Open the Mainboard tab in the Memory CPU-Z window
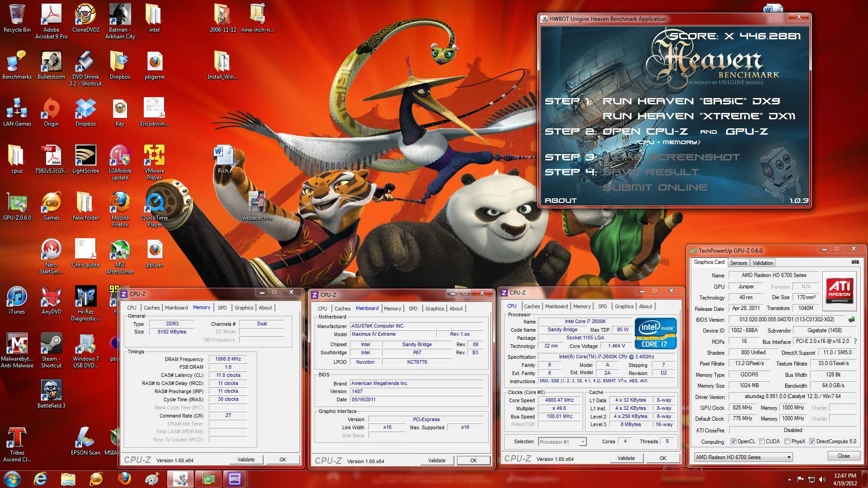Screen dimensions: 868x488 pyautogui.click(x=176, y=307)
